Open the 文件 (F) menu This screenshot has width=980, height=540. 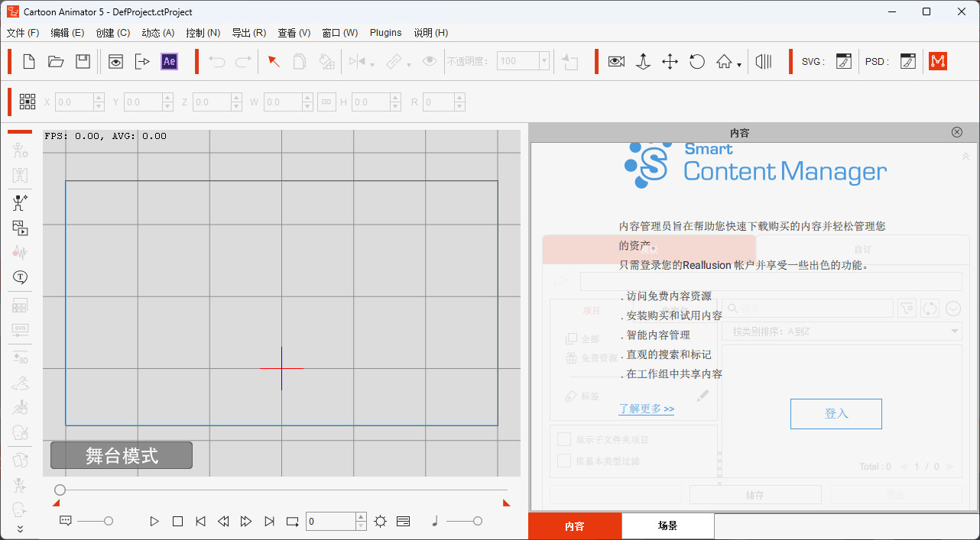click(x=23, y=33)
